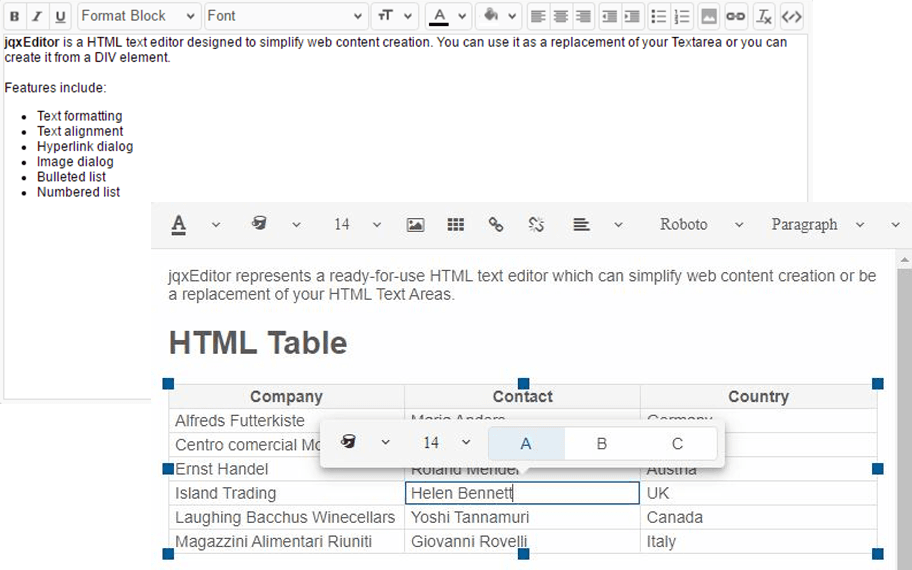The width and height of the screenshot is (912, 570).
Task: Click the HTML Table heading
Action: coord(258,343)
